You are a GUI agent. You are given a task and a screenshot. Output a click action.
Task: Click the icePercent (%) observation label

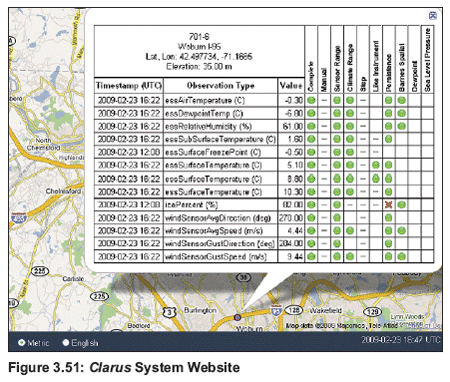191,205
